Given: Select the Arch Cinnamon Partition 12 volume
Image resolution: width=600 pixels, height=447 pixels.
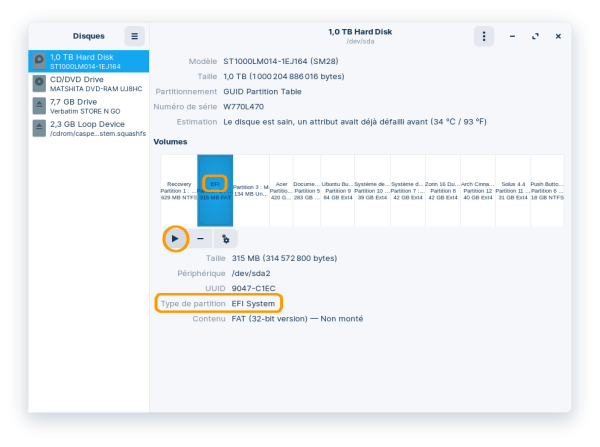Looking at the screenshot, I should pos(476,190).
